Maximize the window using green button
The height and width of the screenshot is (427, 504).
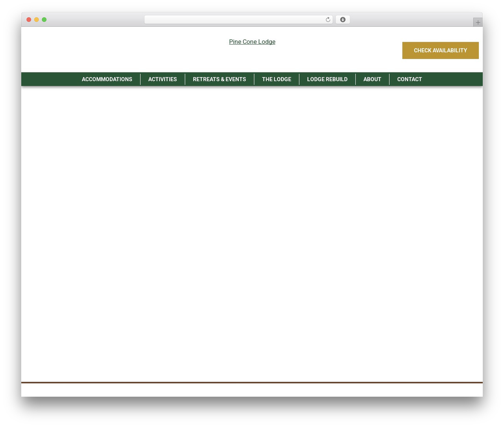click(x=44, y=20)
